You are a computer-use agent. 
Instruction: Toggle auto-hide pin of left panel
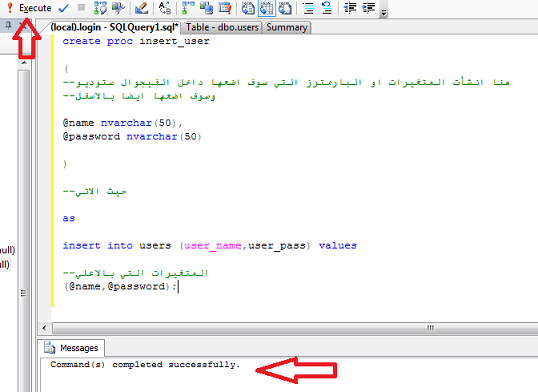pyautogui.click(x=9, y=25)
